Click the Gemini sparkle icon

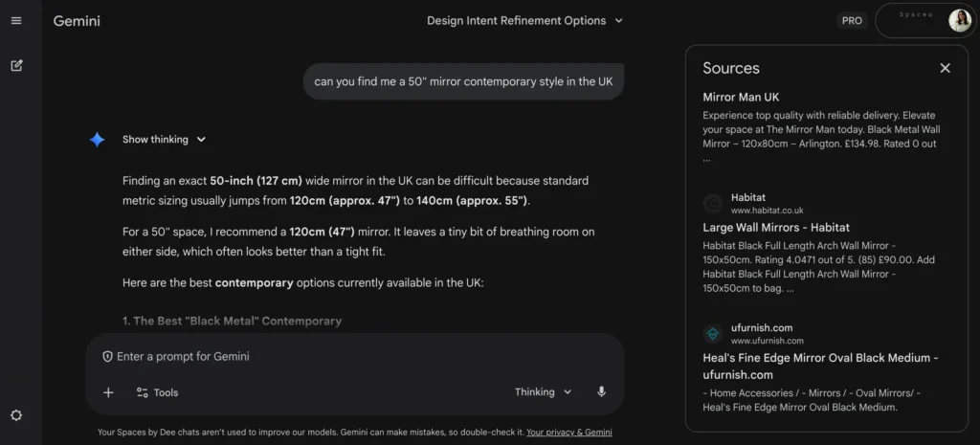pos(97,140)
